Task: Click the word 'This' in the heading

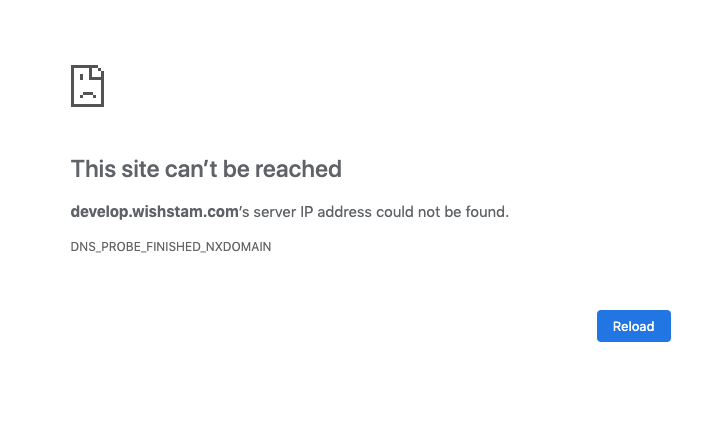Action: point(93,169)
